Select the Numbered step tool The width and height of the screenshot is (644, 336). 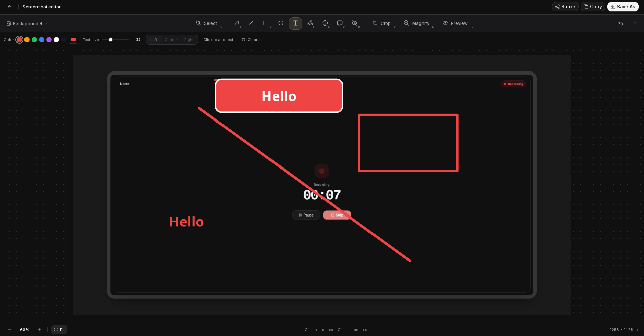[x=325, y=23]
